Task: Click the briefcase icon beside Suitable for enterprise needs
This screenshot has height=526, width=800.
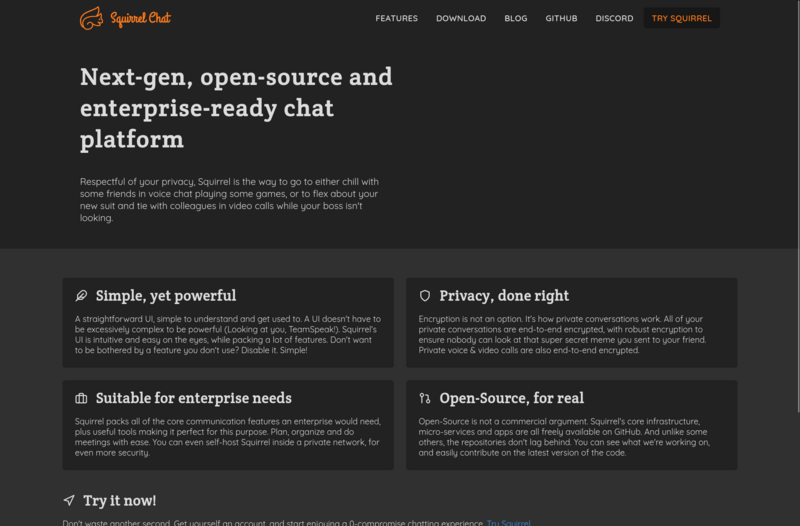Action: point(81,398)
